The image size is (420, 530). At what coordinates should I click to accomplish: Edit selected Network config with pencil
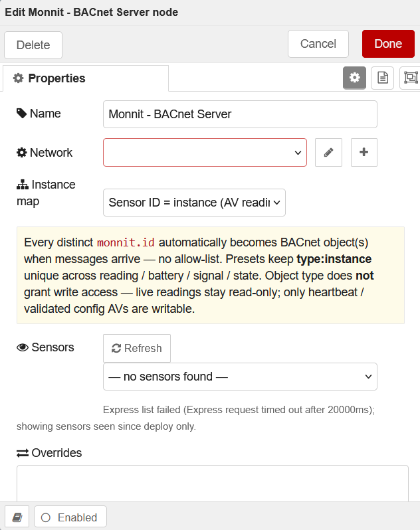[328, 153]
